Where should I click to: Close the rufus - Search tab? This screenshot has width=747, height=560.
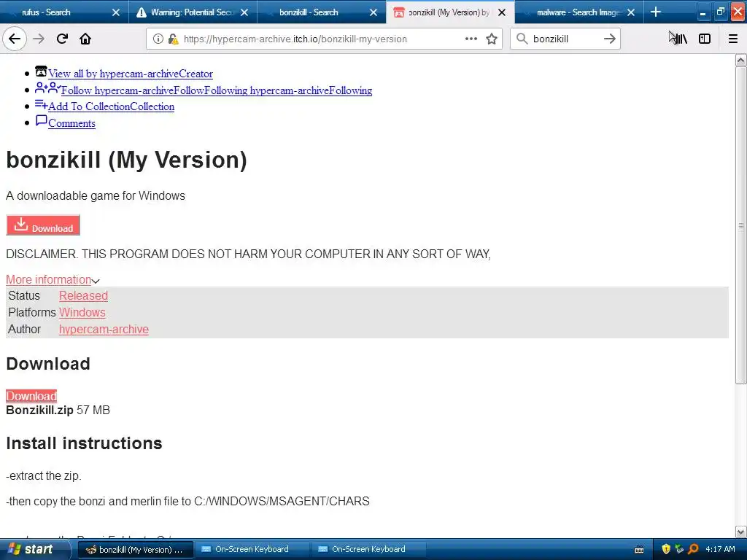tap(116, 12)
